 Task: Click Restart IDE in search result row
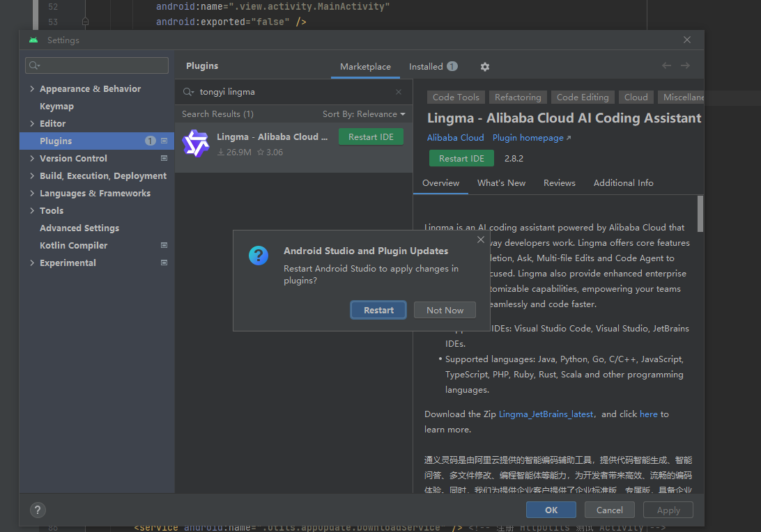point(371,137)
